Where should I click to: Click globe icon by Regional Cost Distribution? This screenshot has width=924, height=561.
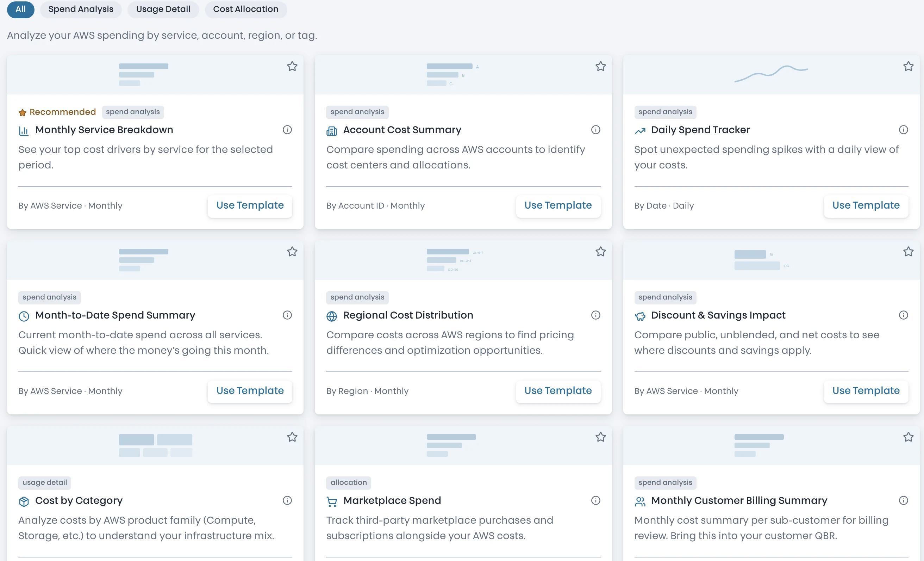[x=331, y=316]
